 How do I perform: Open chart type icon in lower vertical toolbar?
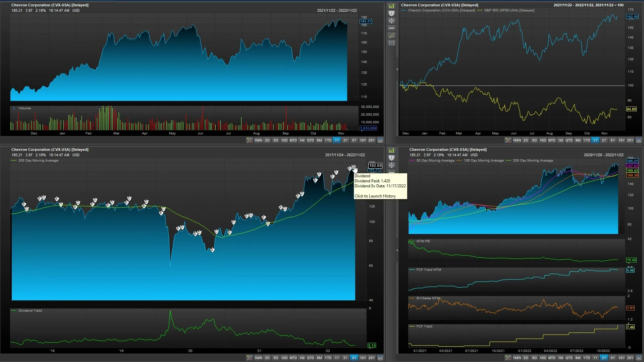391,150
